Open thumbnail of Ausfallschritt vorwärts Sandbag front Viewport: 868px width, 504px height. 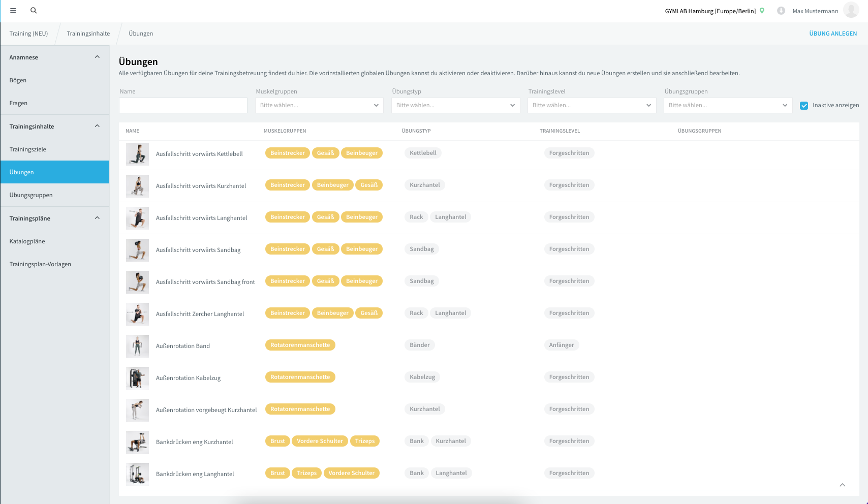click(137, 282)
